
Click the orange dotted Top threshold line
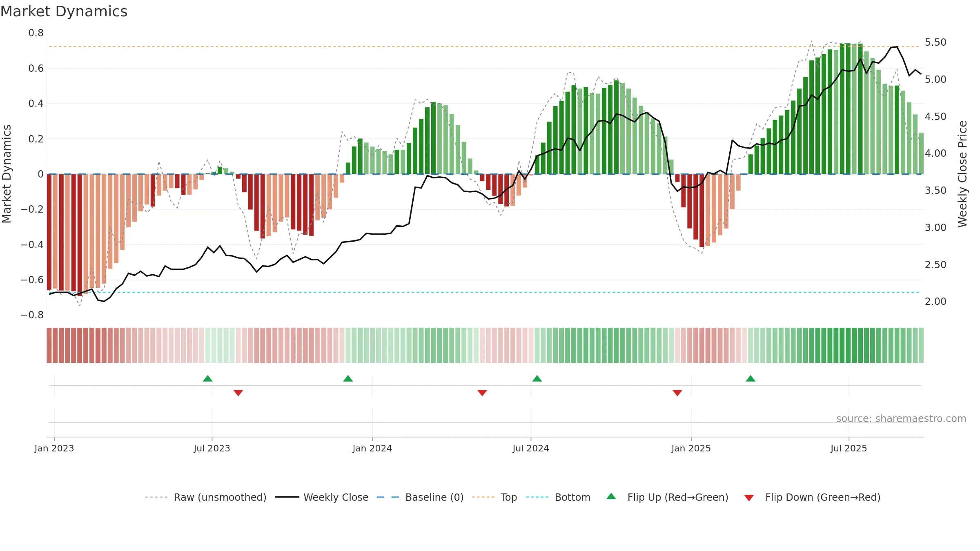[484, 46]
